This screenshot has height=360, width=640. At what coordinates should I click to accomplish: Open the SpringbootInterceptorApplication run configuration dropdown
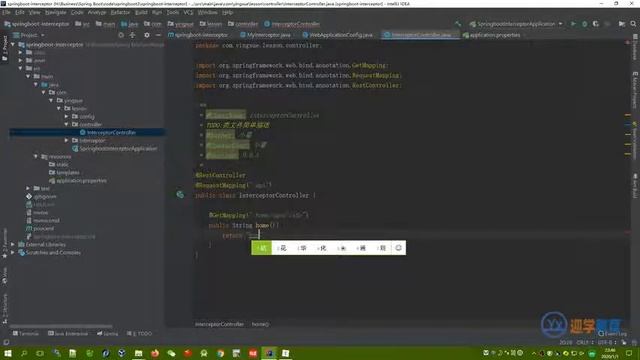[x=516, y=24]
